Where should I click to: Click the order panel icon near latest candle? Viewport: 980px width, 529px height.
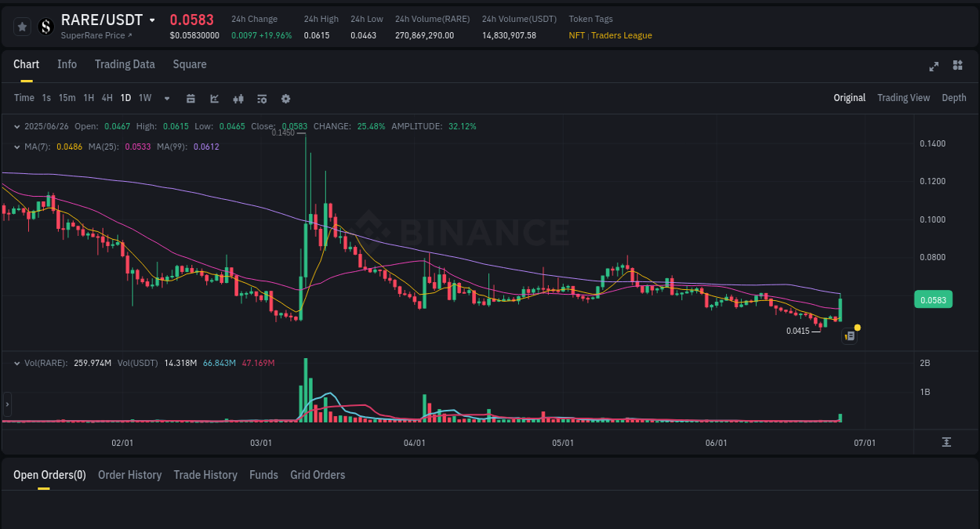pos(849,335)
